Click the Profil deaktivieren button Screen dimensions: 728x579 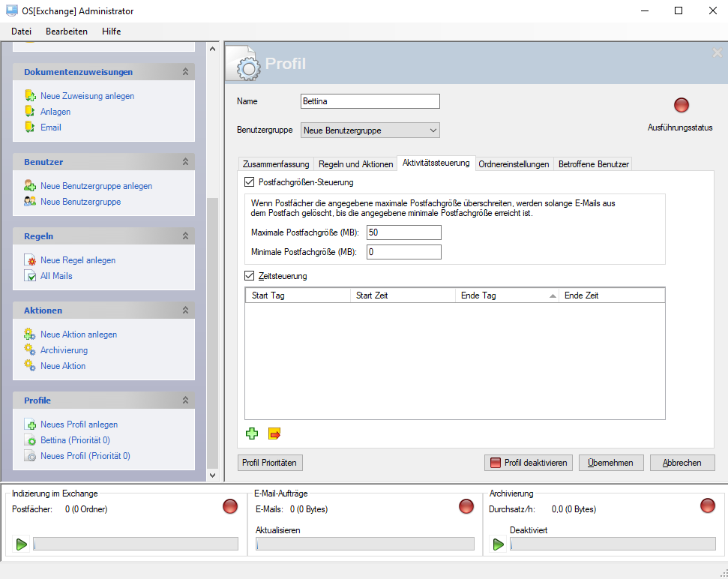pyautogui.click(x=529, y=463)
